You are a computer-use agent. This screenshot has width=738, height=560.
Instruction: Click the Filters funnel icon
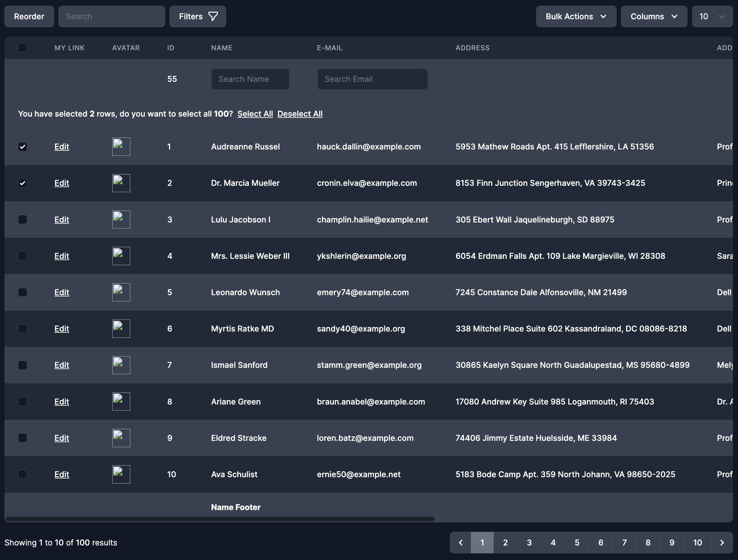coord(214,16)
